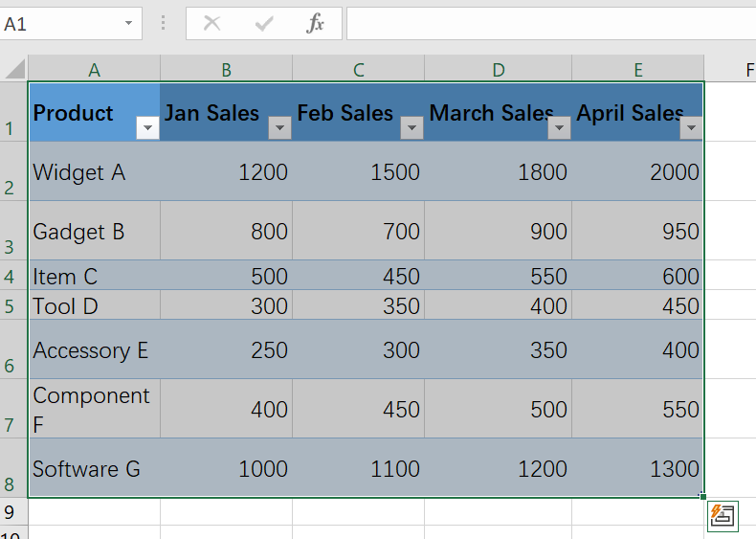This screenshot has height=539, width=756.
Task: Select row 1 header
Action: [x=14, y=112]
